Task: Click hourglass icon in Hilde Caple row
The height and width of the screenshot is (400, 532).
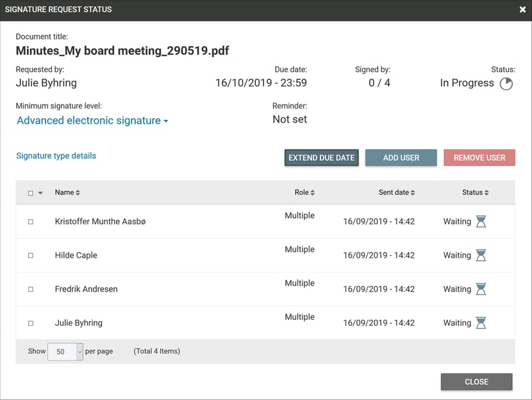Action: (x=481, y=255)
